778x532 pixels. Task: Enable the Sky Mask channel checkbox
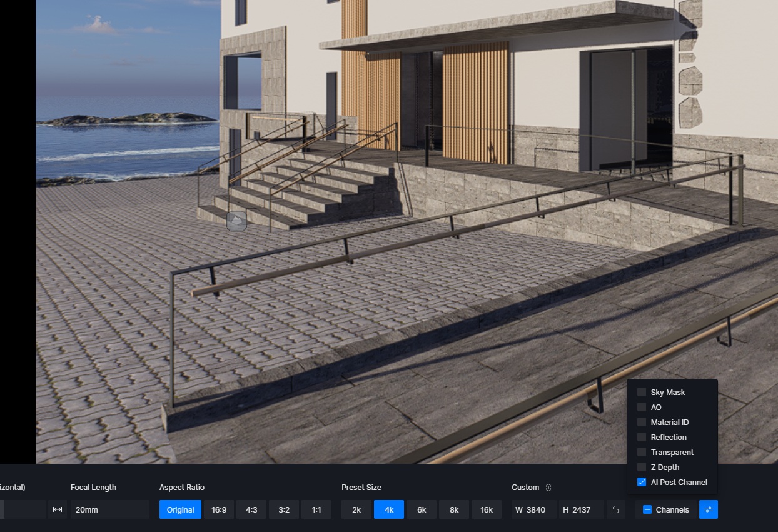pos(642,392)
